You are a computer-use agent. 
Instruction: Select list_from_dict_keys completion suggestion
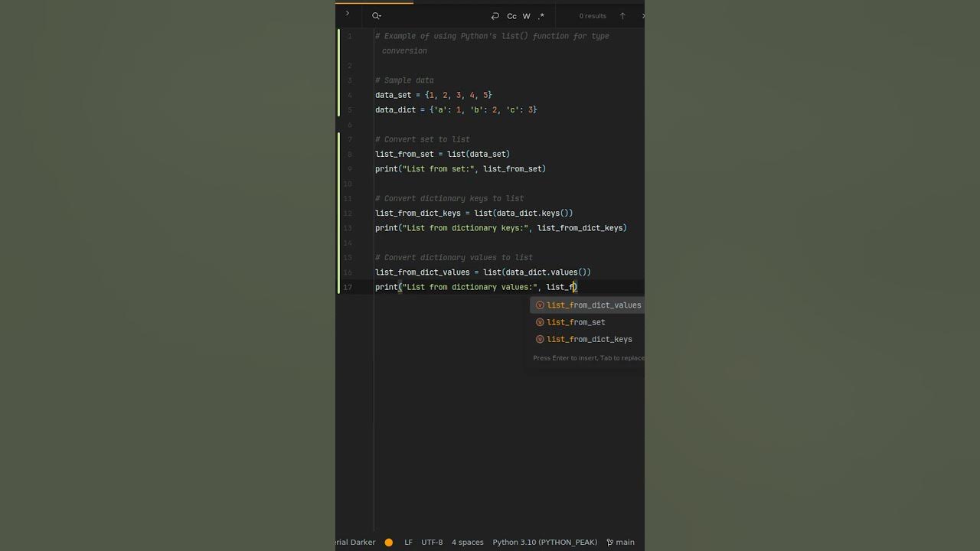(x=587, y=339)
